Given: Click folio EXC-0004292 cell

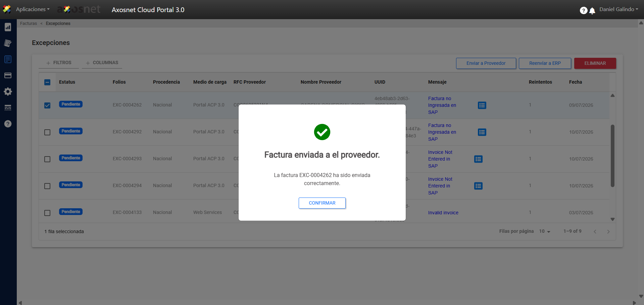Looking at the screenshot, I should click(x=127, y=132).
